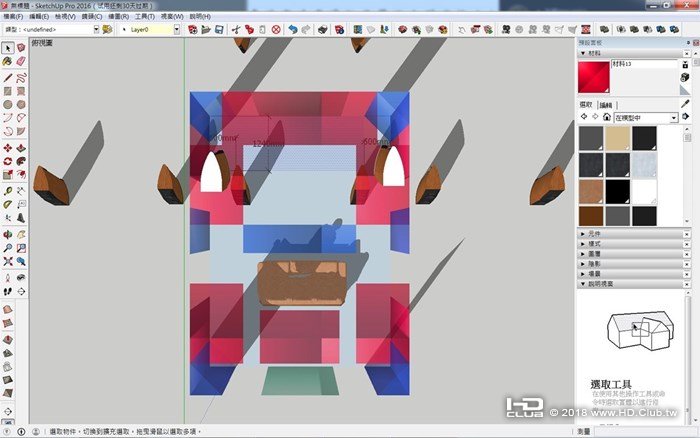Select the Paint Bucket tool
The image size is (700, 438).
(x=8, y=62)
